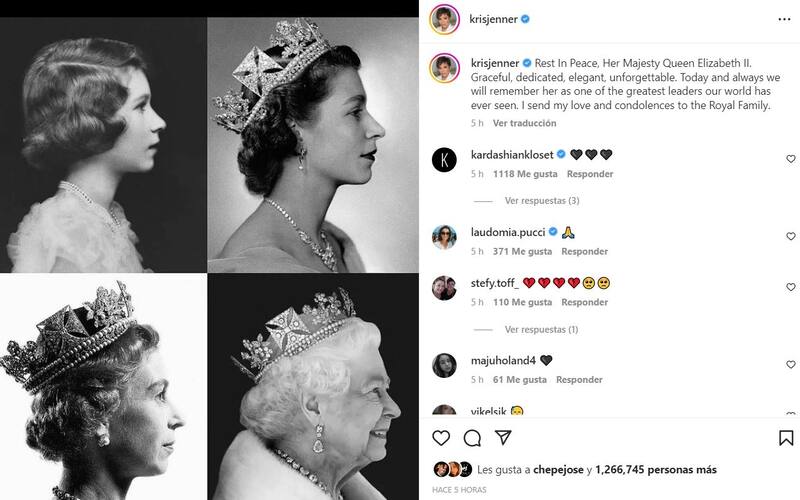The height and width of the screenshot is (500, 800).
Task: Open majuholand4's profile avatar
Action: [444, 366]
